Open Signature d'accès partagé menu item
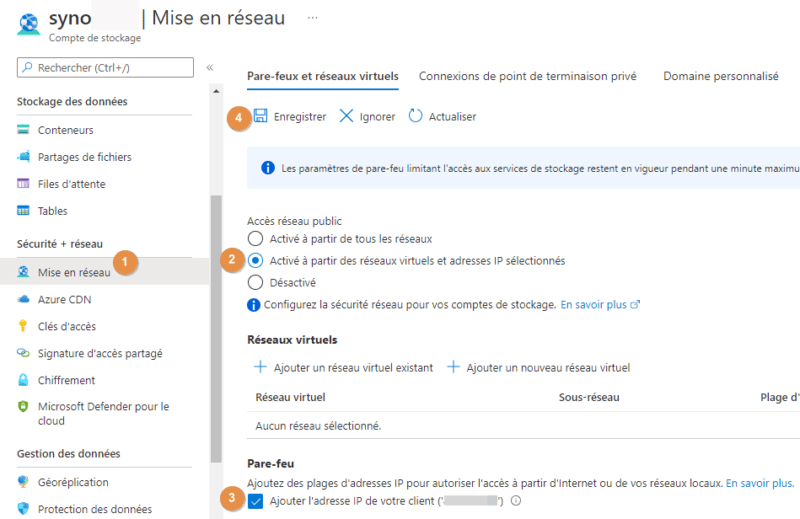Screen dimensions: 800x519 click(100, 354)
